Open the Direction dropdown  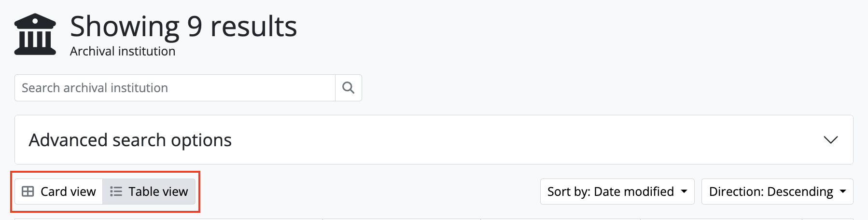coord(777,192)
